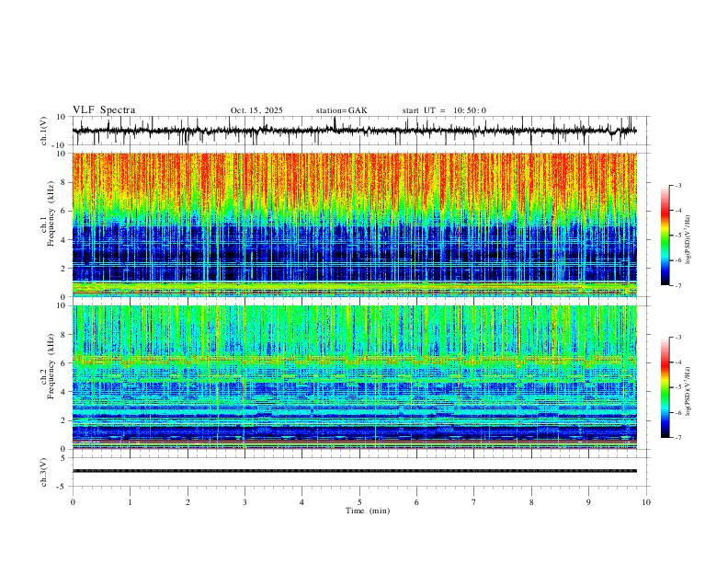Click the '6' kHz tick on ch.1 axis
The image size is (728, 563).
point(64,211)
